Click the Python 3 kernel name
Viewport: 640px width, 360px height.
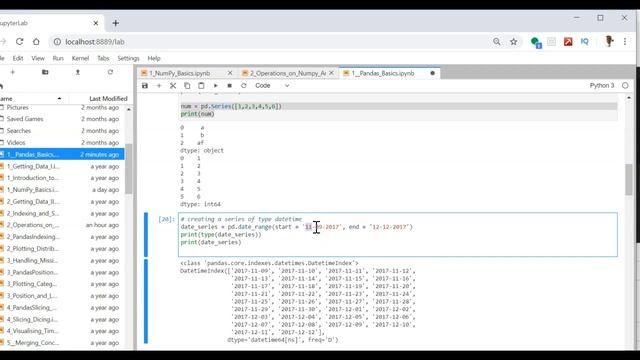point(602,85)
